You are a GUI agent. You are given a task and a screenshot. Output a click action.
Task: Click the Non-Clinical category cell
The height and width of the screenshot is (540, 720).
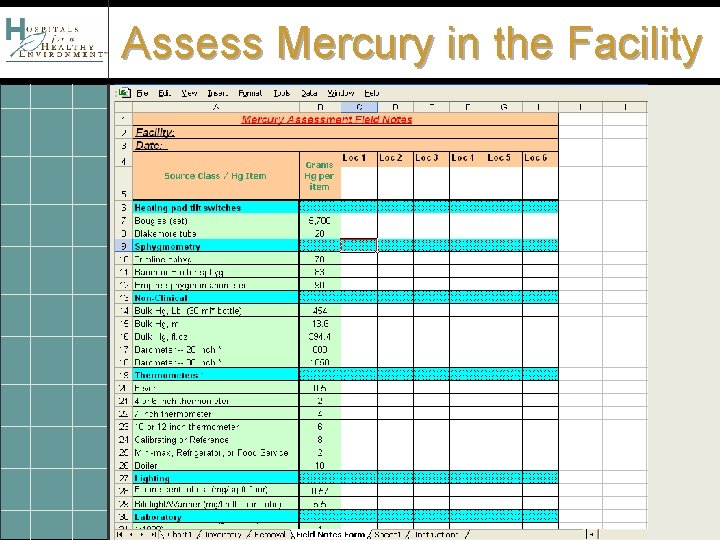point(216,298)
